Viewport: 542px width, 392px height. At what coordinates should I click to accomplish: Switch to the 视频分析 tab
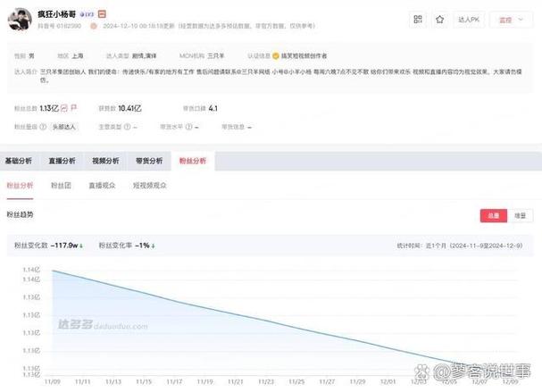(x=104, y=161)
